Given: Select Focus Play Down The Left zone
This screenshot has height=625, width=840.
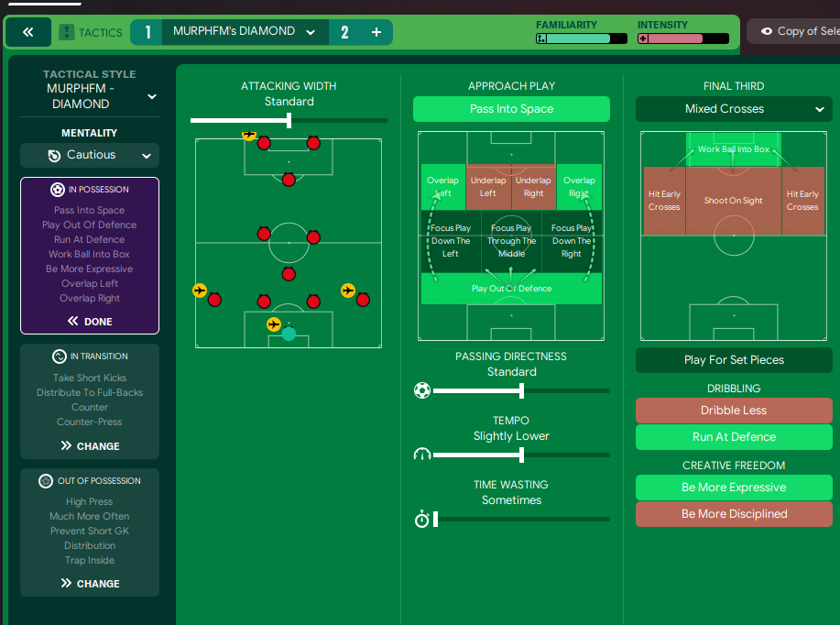Looking at the screenshot, I should coord(451,241).
